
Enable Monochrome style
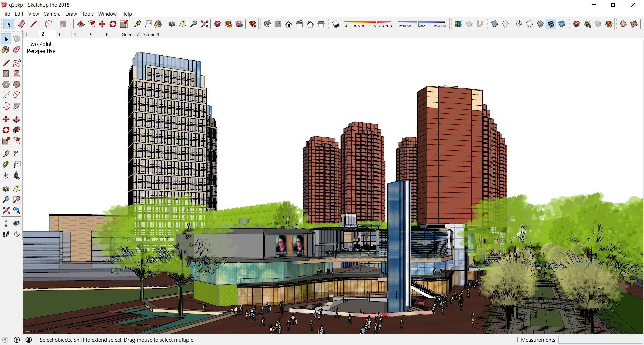tap(562, 24)
